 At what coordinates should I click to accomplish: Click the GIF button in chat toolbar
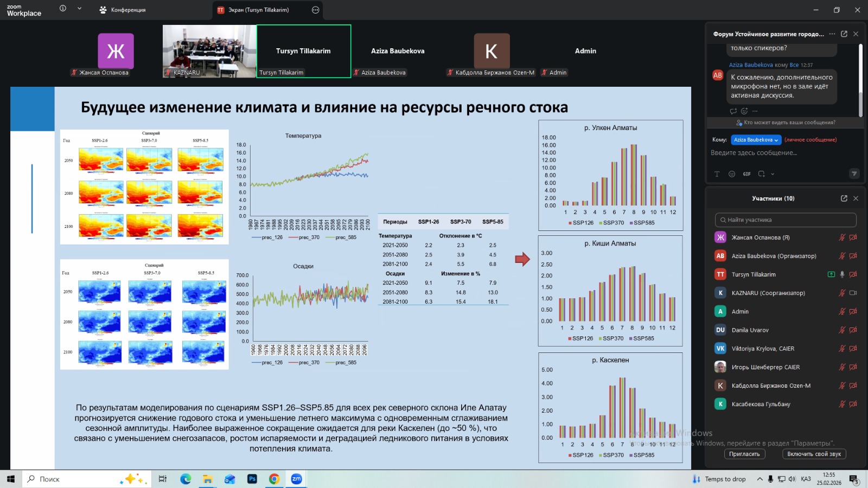point(747,174)
